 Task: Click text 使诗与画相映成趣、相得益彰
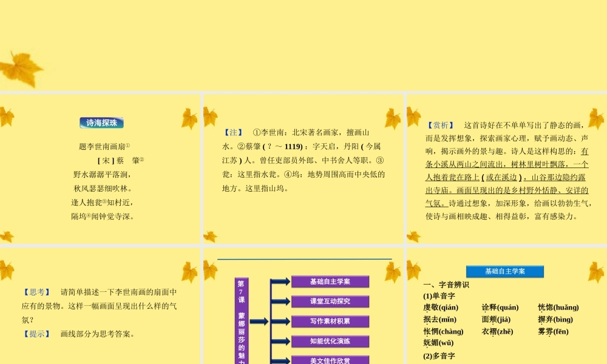[x=476, y=217]
